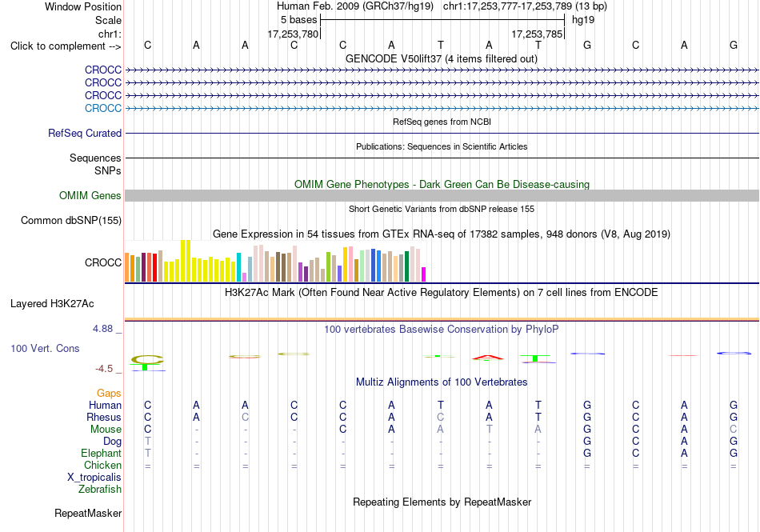The height and width of the screenshot is (532, 760).
Task: Open the Common dbSNP(155) track label
Action: click(x=71, y=221)
